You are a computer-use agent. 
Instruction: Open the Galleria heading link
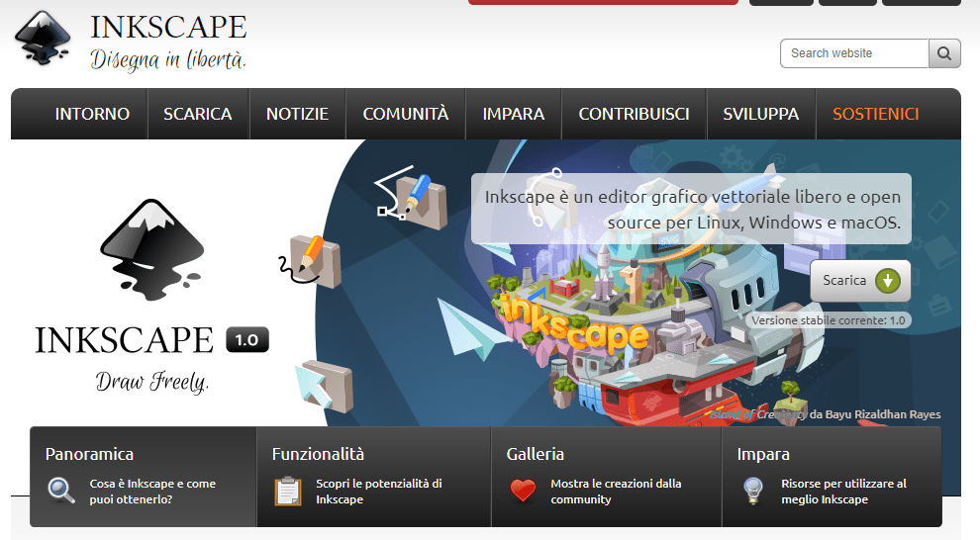535,454
